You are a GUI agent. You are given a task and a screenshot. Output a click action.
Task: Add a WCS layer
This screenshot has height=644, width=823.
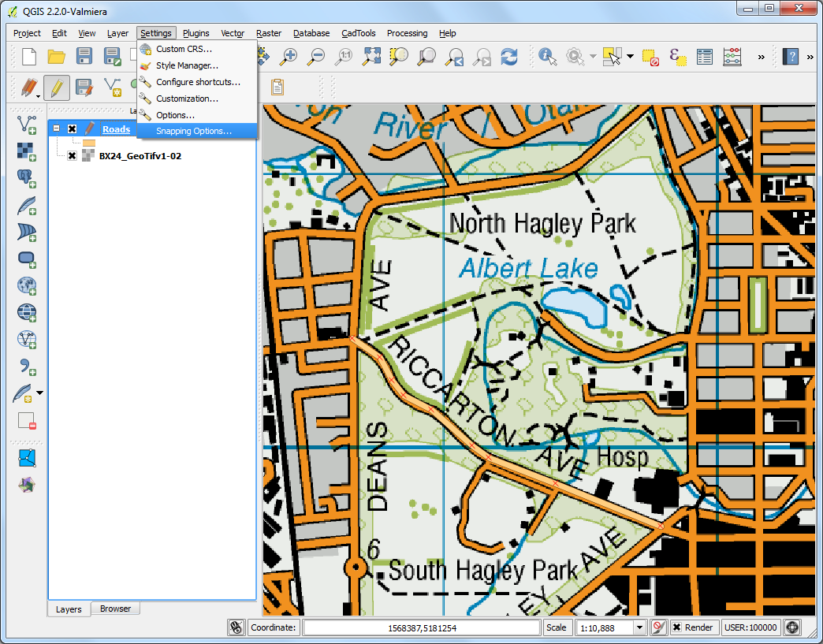tap(27, 312)
